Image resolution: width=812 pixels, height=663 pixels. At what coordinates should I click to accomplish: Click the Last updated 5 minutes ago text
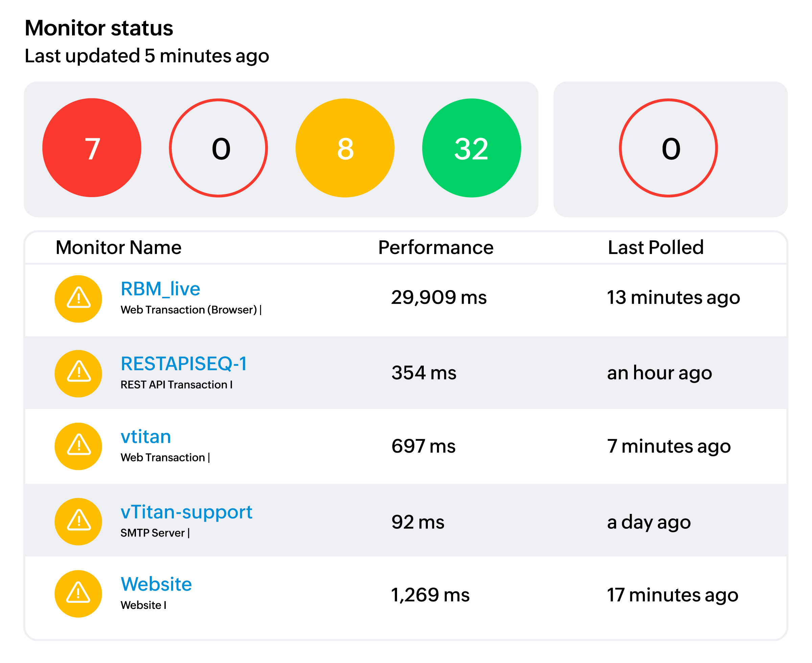click(147, 56)
